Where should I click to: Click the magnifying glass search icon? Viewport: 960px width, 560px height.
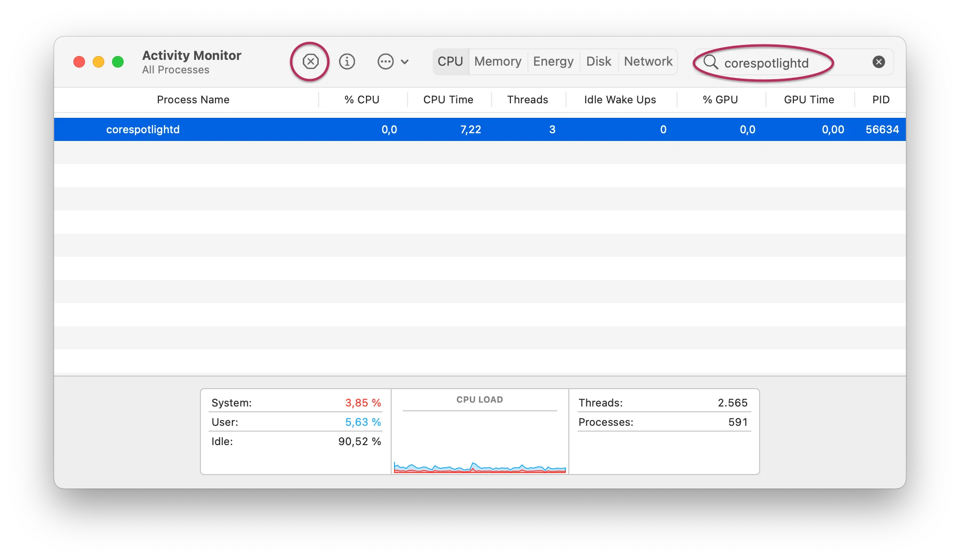tap(710, 62)
